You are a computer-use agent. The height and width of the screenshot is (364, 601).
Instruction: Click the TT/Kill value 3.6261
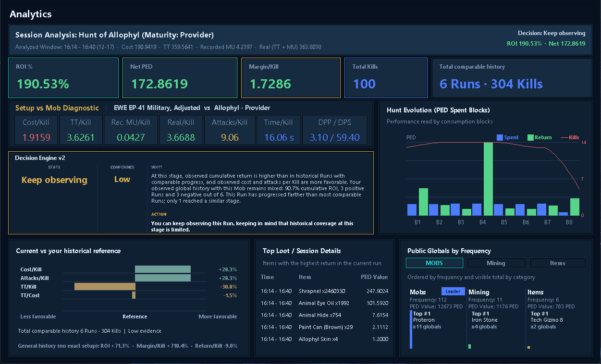point(81,137)
